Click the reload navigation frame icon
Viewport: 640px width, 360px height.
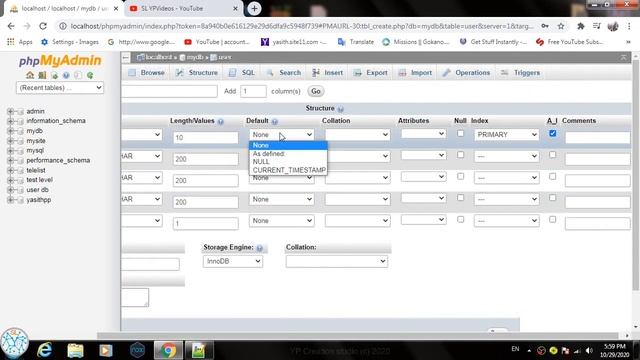click(x=90, y=76)
